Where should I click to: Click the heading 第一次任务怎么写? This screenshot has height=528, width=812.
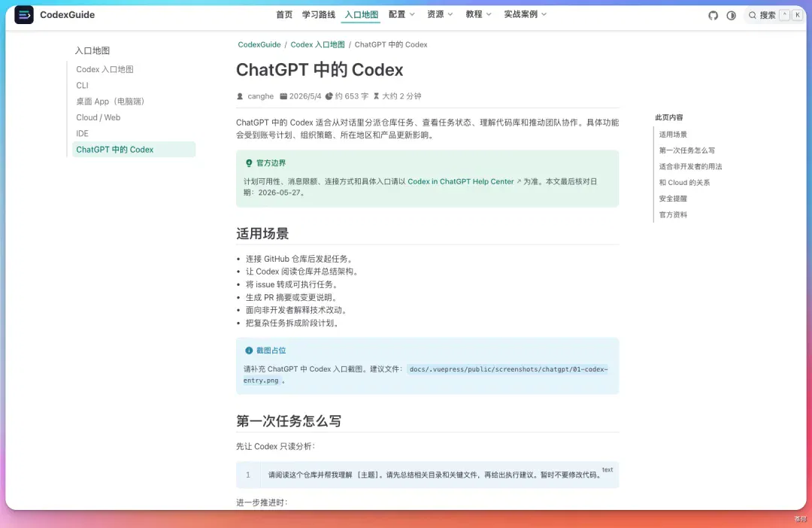[289, 421]
